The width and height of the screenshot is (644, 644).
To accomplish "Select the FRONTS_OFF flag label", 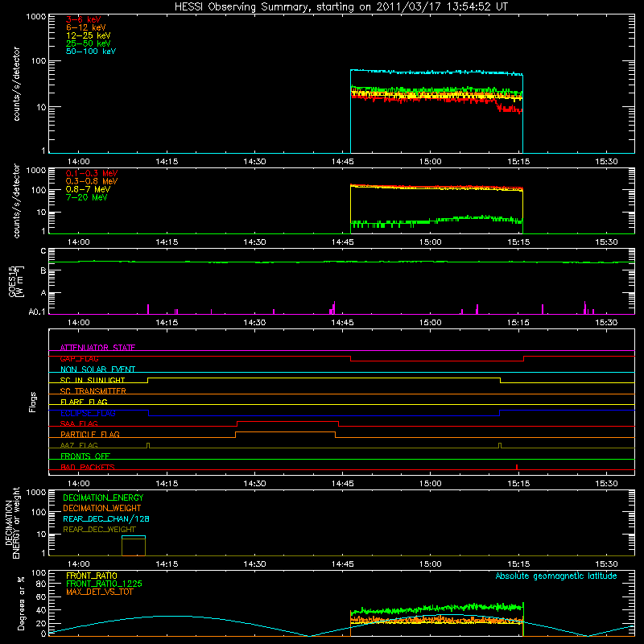I will click(x=85, y=456).
